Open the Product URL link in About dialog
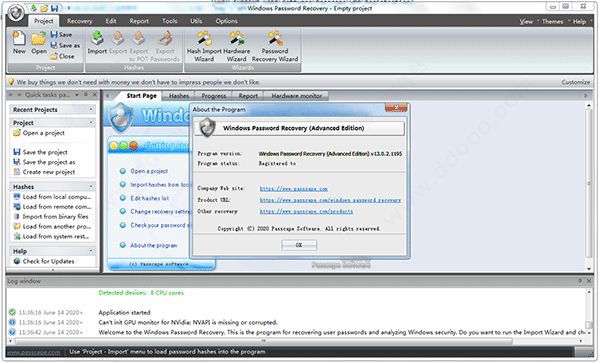The width and height of the screenshot is (600, 363). [x=330, y=200]
